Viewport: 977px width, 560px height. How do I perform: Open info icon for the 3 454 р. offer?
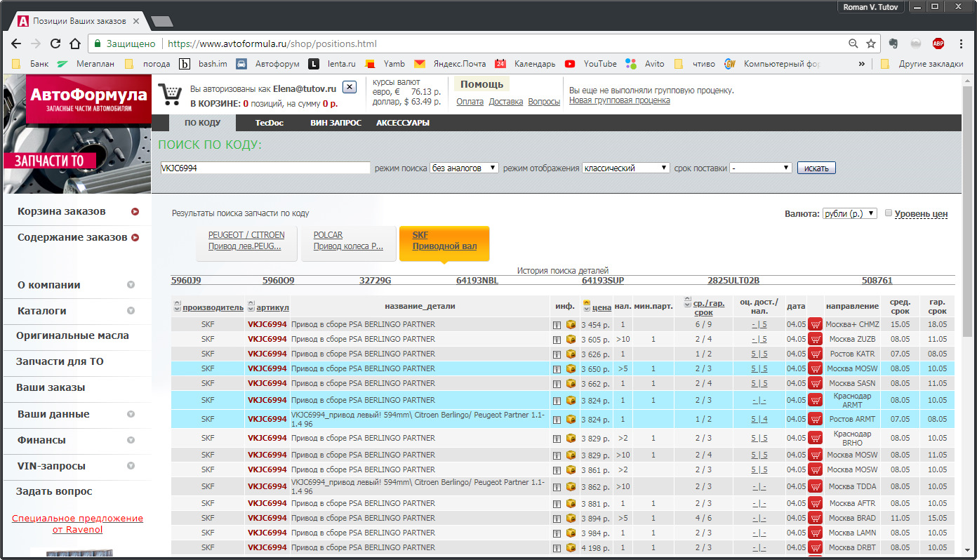coord(557,325)
